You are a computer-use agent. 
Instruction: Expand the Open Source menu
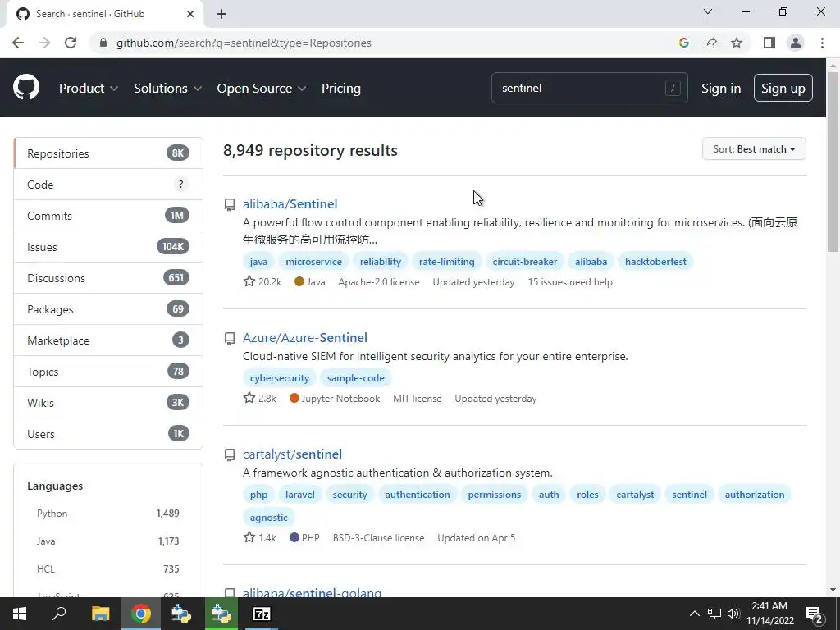262,89
